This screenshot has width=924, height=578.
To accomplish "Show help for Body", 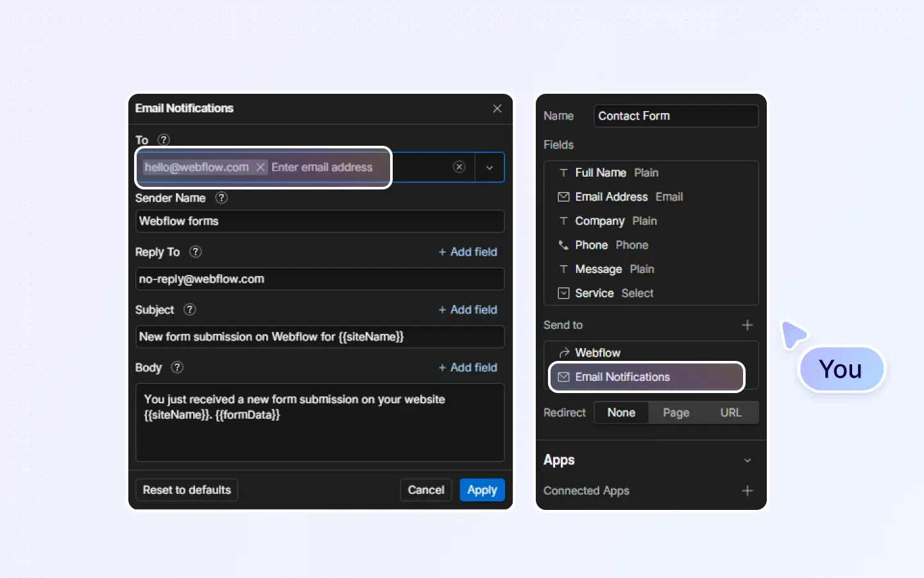I will 177,367.
